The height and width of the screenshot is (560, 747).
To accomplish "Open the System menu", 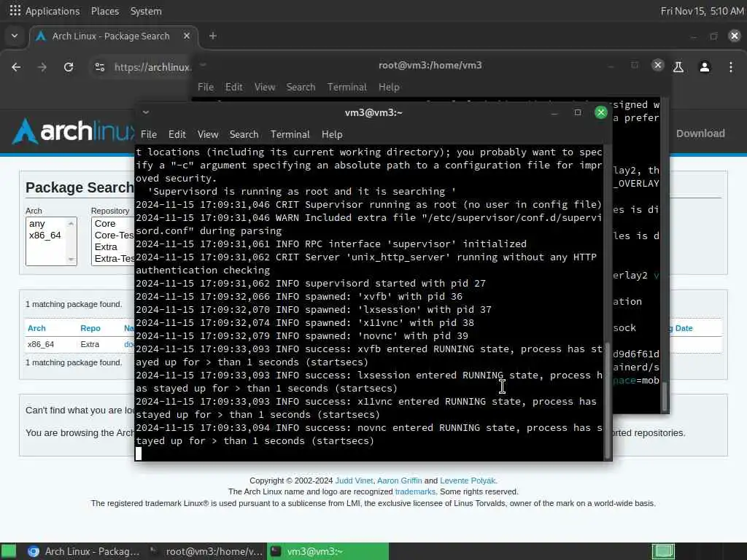I will point(146,11).
